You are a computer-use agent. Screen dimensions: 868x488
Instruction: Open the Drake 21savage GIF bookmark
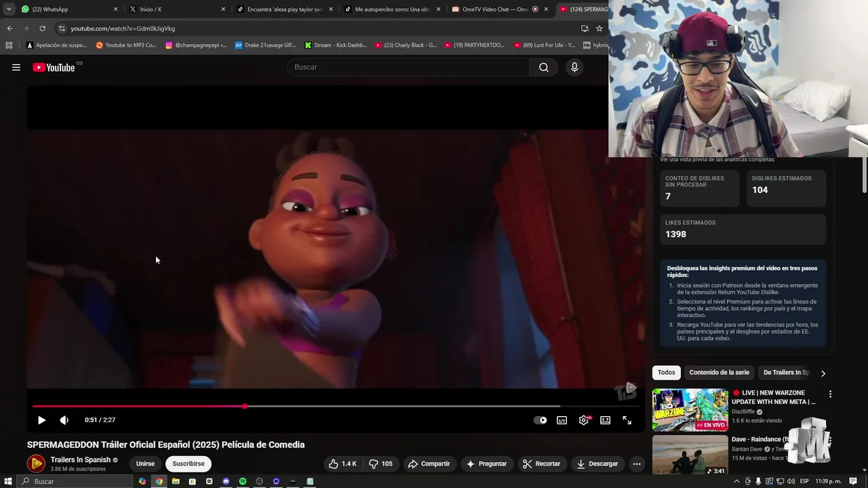coord(266,45)
